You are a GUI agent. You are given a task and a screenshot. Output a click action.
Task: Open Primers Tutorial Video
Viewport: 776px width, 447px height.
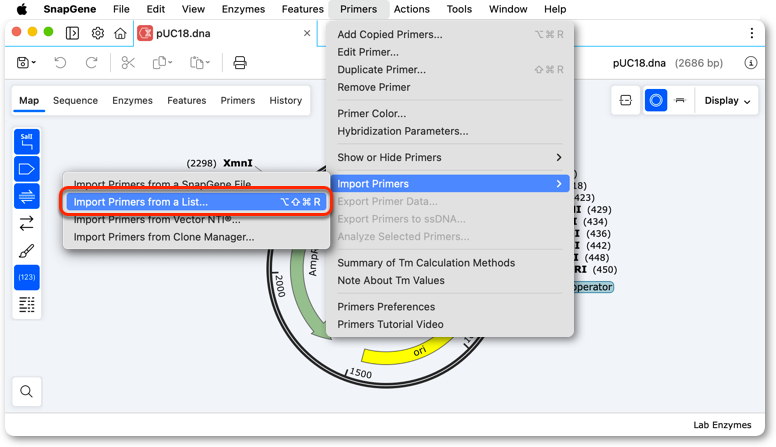tap(450, 324)
